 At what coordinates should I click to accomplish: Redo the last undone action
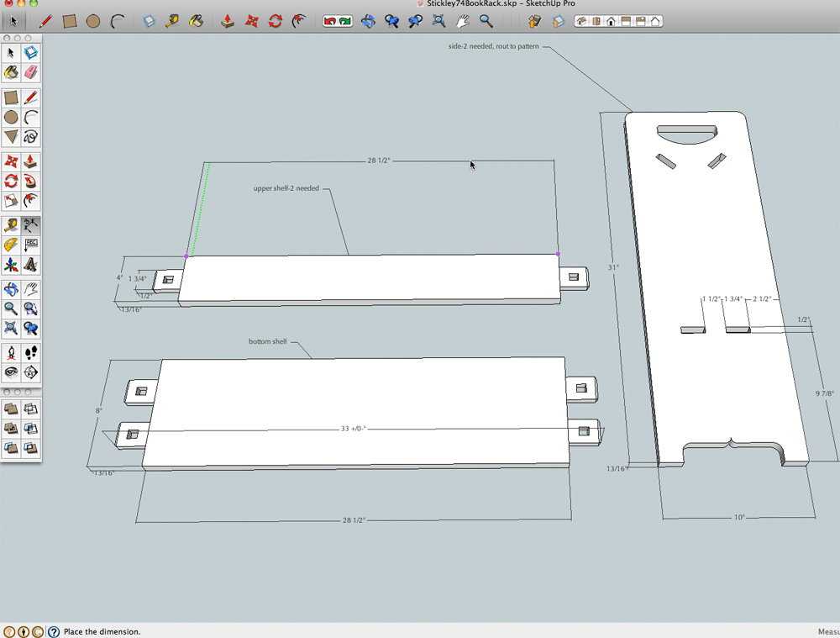(344, 21)
